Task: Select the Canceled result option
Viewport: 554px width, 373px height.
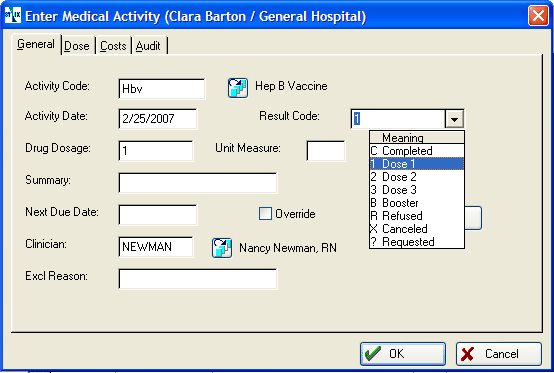Action: 417,229
